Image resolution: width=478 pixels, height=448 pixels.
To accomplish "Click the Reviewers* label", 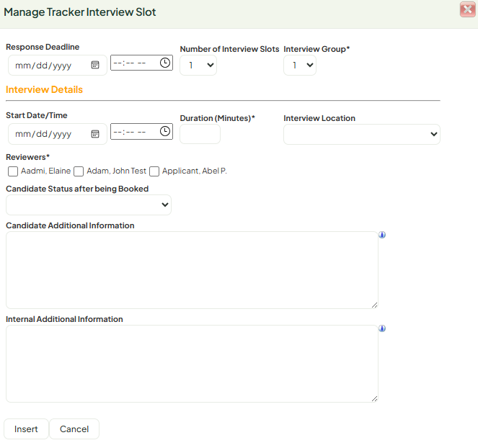I will (x=27, y=157).
